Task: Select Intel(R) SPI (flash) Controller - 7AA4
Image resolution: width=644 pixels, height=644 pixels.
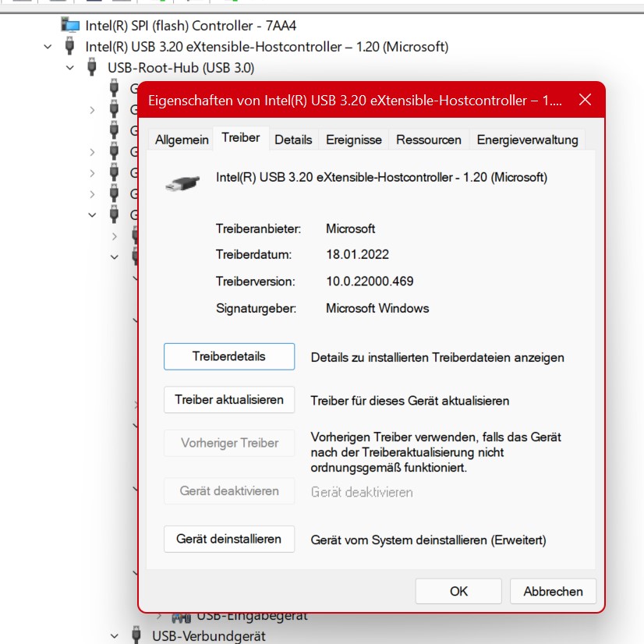Action: point(190,26)
